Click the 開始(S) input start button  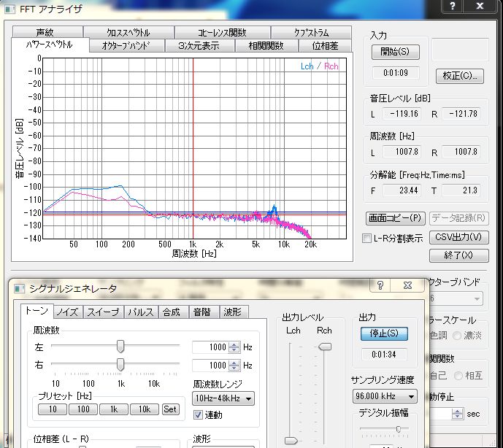click(395, 52)
